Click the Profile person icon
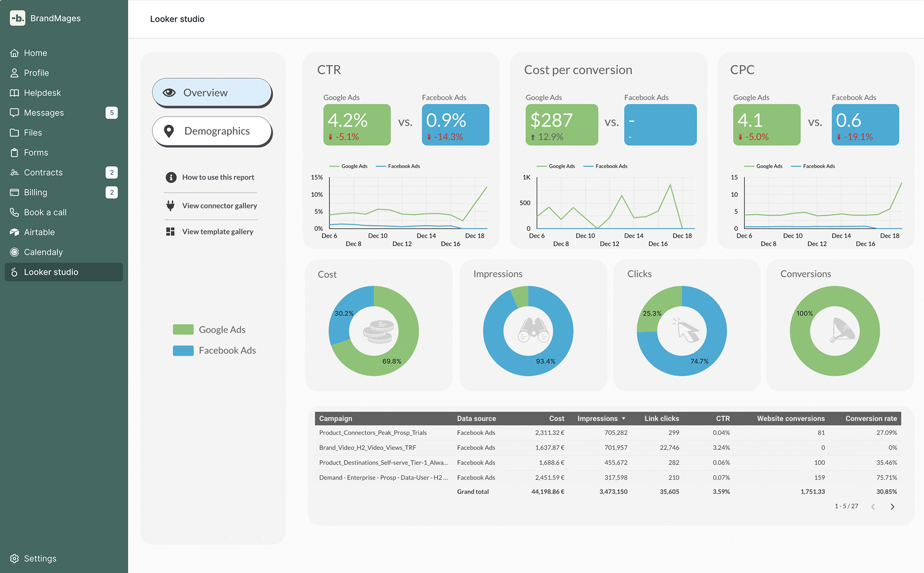Image resolution: width=924 pixels, height=573 pixels. point(14,73)
